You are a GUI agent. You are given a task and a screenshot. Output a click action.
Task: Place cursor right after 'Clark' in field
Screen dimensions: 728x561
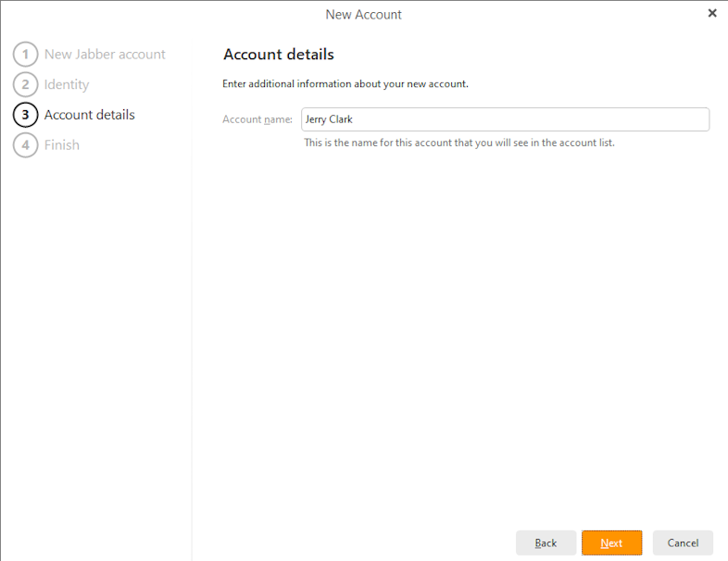(354, 119)
